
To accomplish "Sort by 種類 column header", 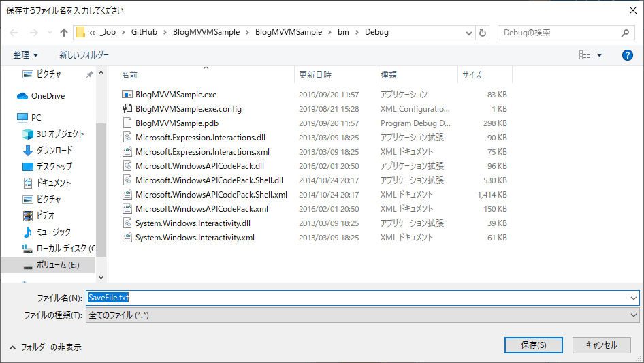I will tap(389, 75).
